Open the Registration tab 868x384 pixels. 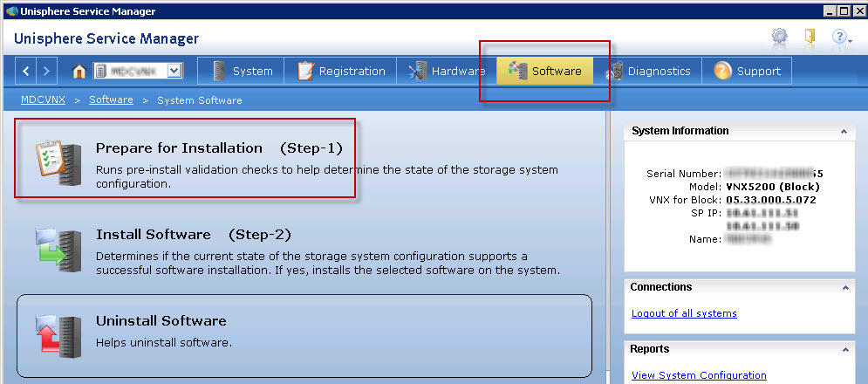(341, 71)
